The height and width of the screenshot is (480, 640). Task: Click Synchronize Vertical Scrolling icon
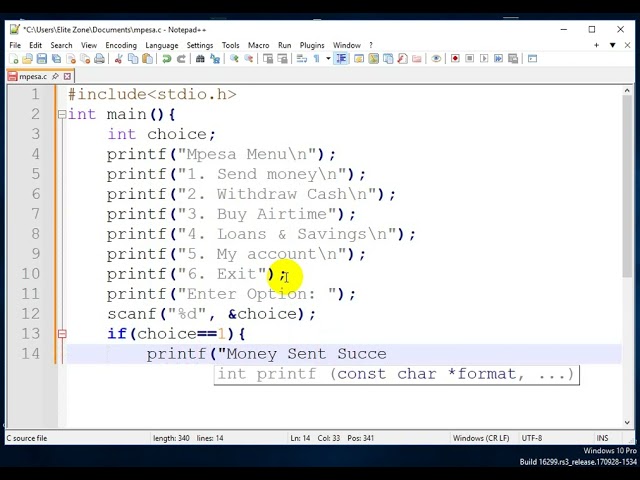point(268,59)
